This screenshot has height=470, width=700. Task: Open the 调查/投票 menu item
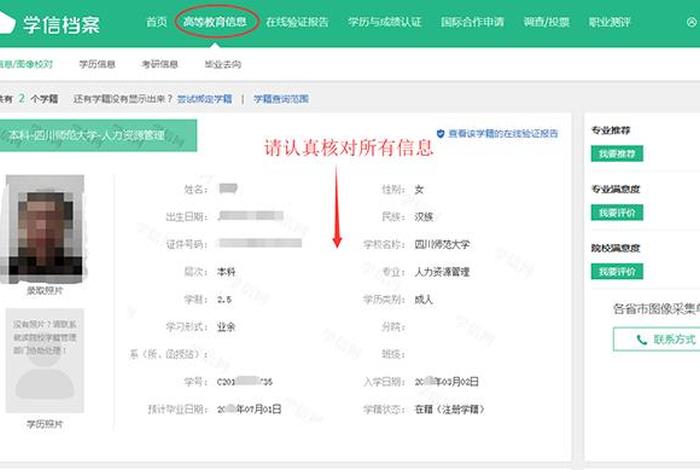click(x=548, y=22)
